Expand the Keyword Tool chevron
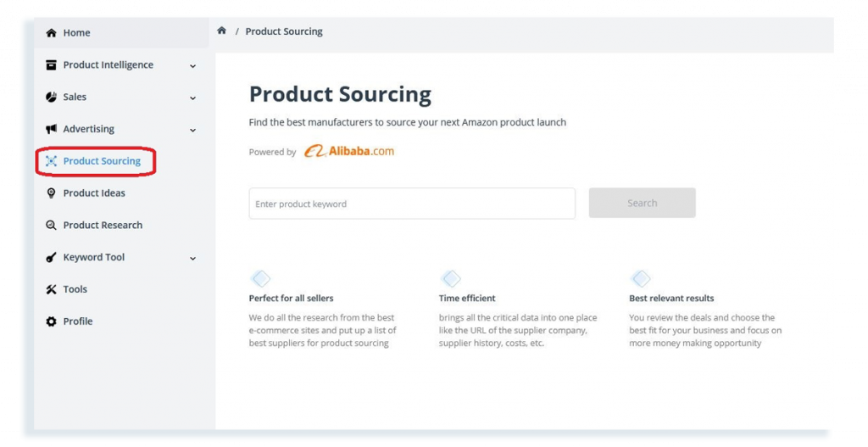868x447 pixels. point(192,258)
